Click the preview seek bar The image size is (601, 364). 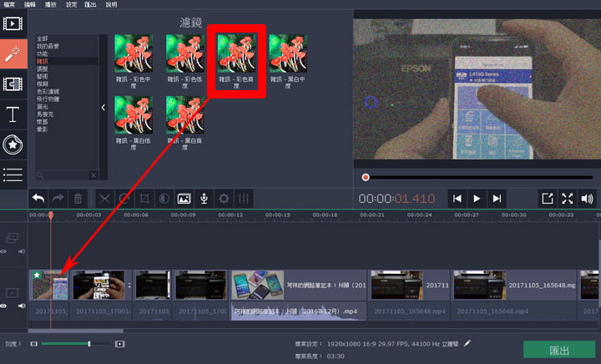pyautogui.click(x=477, y=177)
